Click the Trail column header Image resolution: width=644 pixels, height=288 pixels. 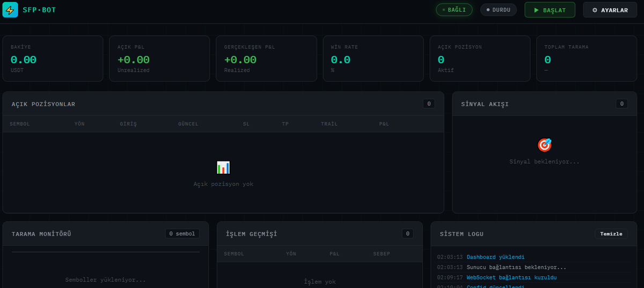329,124
